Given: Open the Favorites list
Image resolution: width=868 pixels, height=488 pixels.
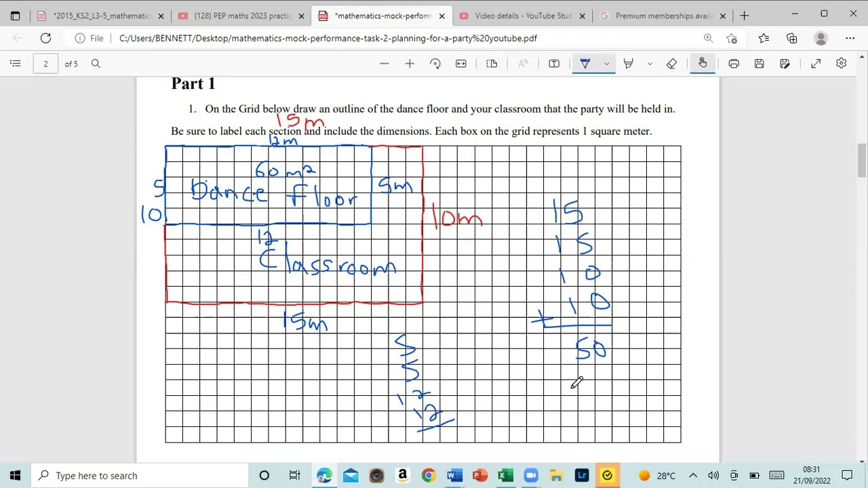Looking at the screenshot, I should (764, 38).
